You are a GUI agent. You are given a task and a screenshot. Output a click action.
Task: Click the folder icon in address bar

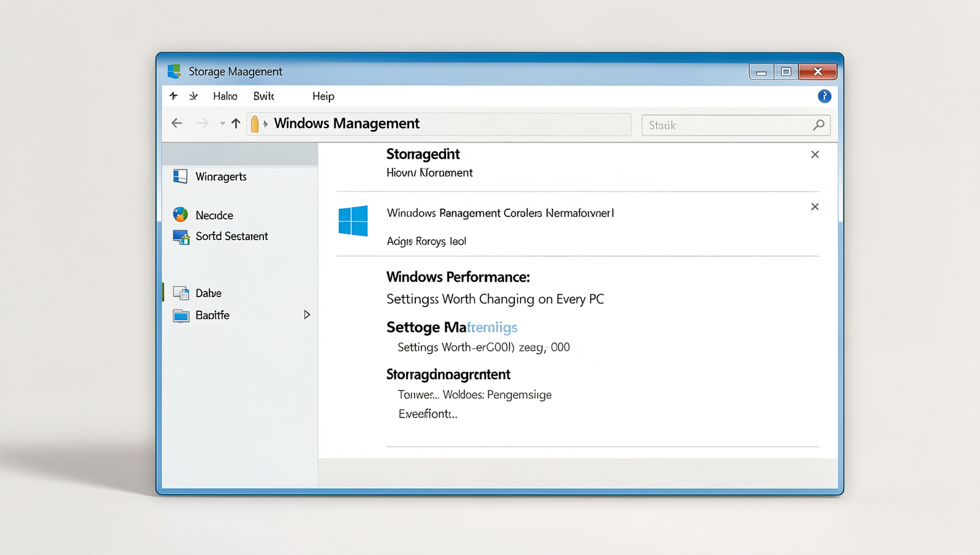click(x=255, y=124)
